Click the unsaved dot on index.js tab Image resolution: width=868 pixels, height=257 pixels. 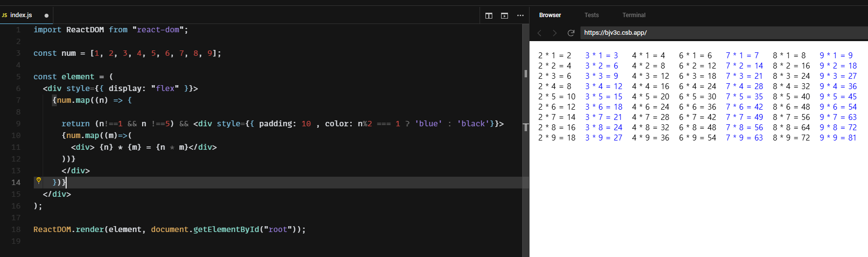47,16
